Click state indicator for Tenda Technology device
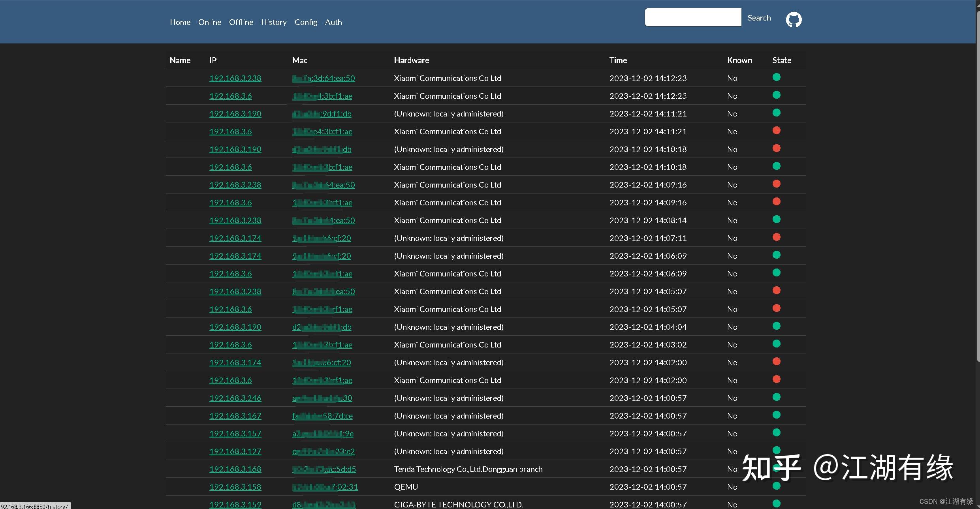This screenshot has height=509, width=980. 777,468
